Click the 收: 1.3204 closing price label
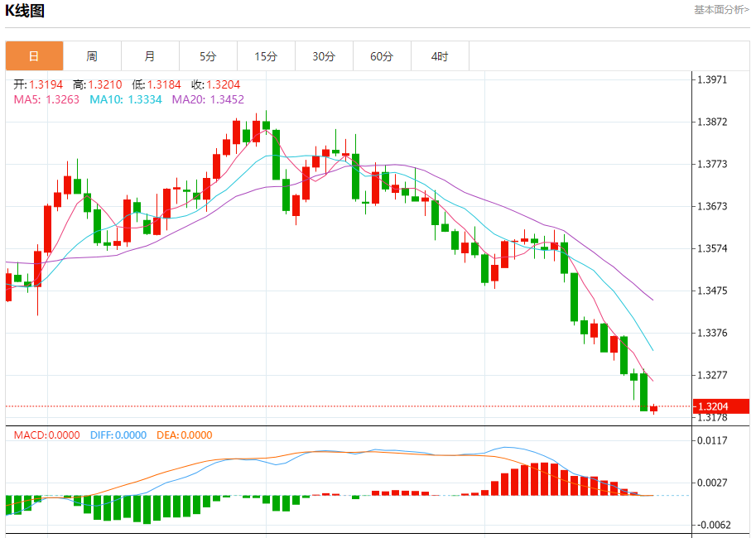Image resolution: width=756 pixels, height=538 pixels. 216,84
